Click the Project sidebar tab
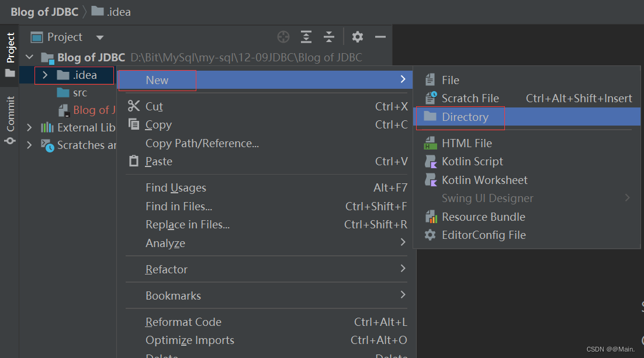Image resolution: width=644 pixels, height=358 pixels. [x=11, y=54]
